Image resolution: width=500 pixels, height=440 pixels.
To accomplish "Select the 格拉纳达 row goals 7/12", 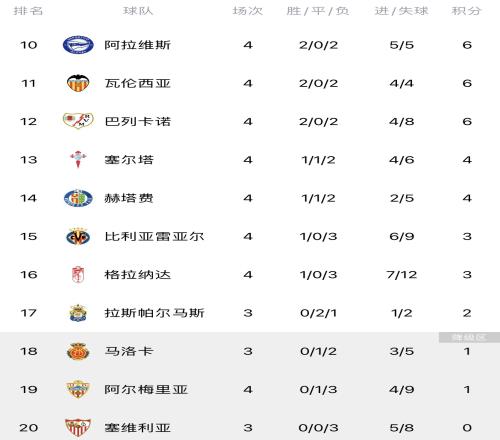I will (x=402, y=275).
